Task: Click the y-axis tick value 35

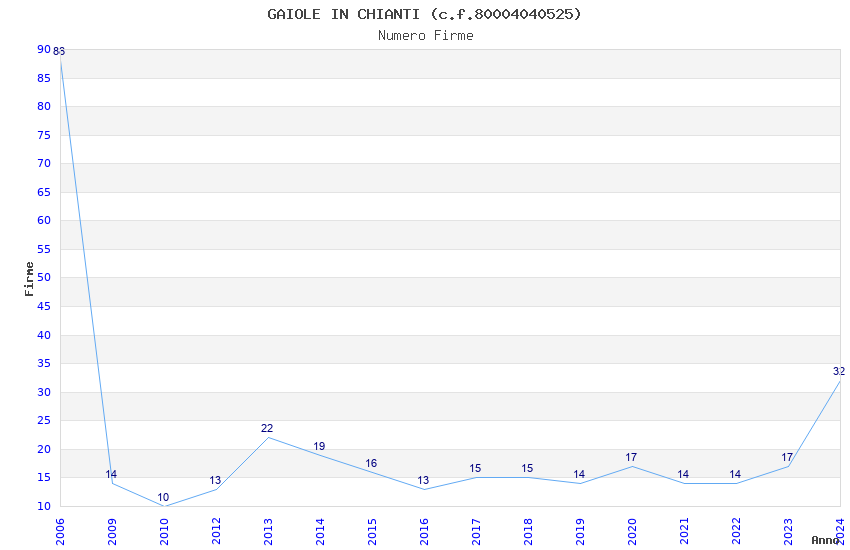Action: [44, 363]
